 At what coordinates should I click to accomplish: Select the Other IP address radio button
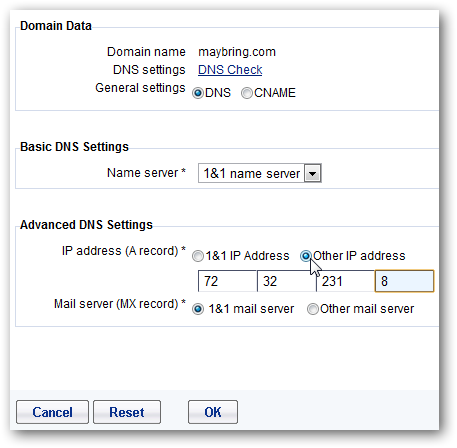point(306,256)
